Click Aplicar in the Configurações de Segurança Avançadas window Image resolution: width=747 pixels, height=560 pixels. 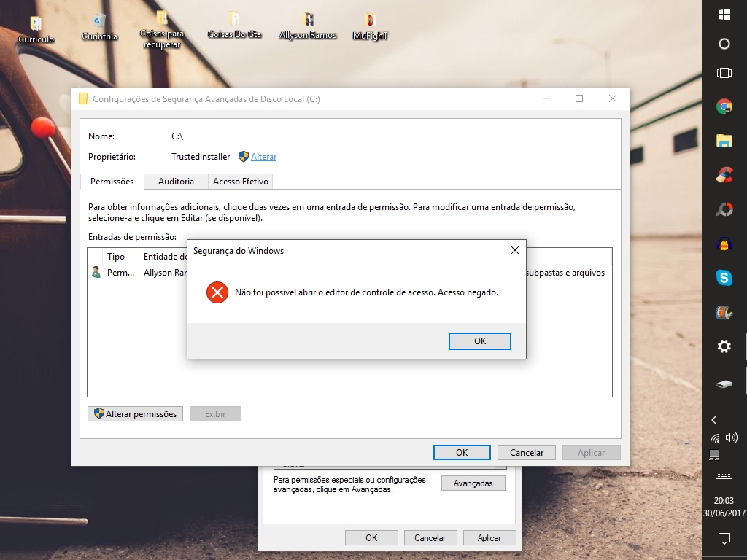[x=591, y=452]
